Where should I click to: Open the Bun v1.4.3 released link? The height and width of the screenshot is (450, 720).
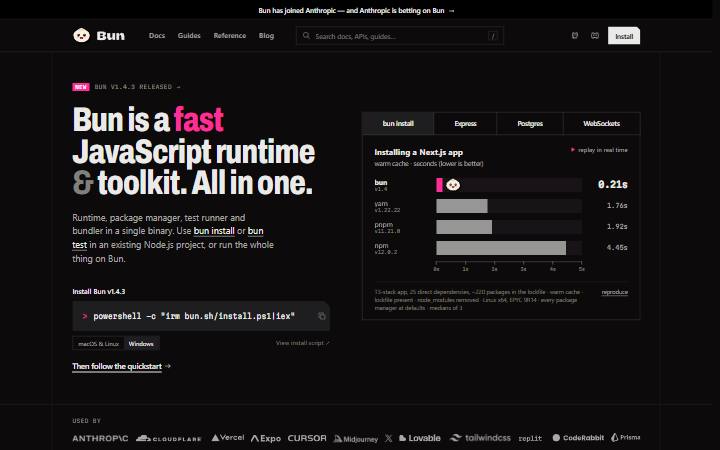(x=137, y=87)
